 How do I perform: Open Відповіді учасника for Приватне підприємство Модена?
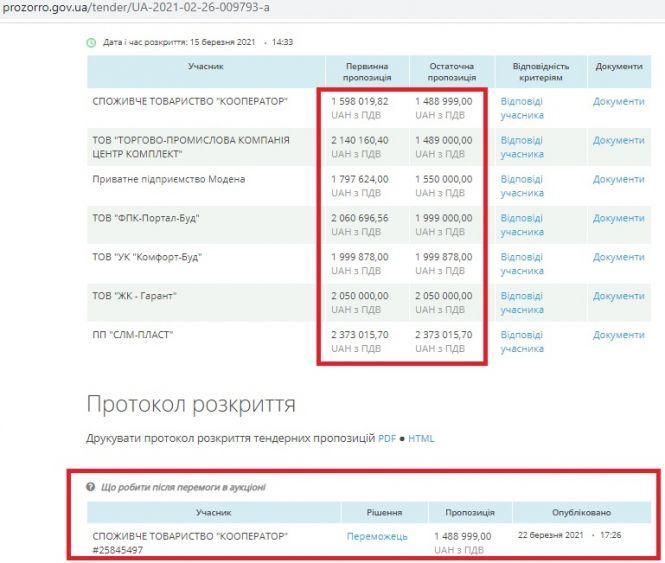[x=522, y=186]
